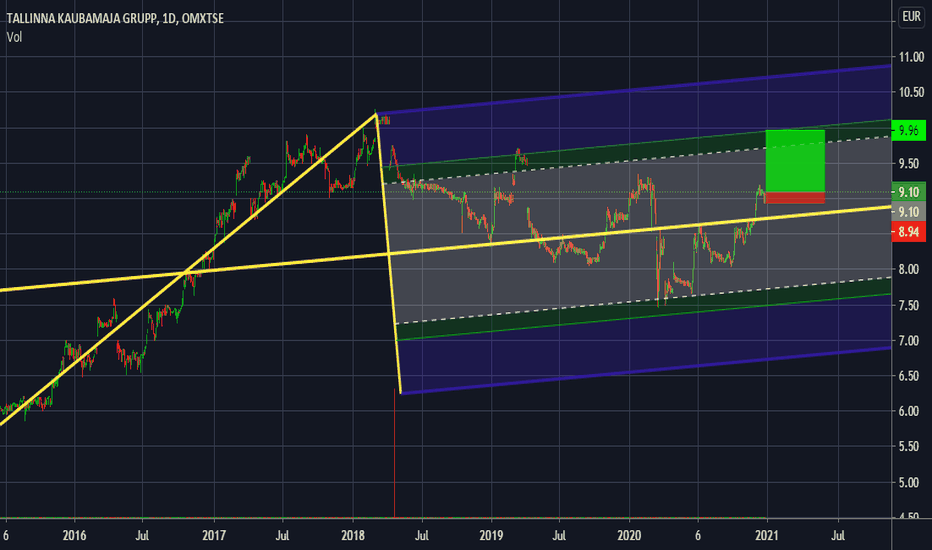Click the Vol indicator label
The width and height of the screenshot is (932, 550).
14,37
